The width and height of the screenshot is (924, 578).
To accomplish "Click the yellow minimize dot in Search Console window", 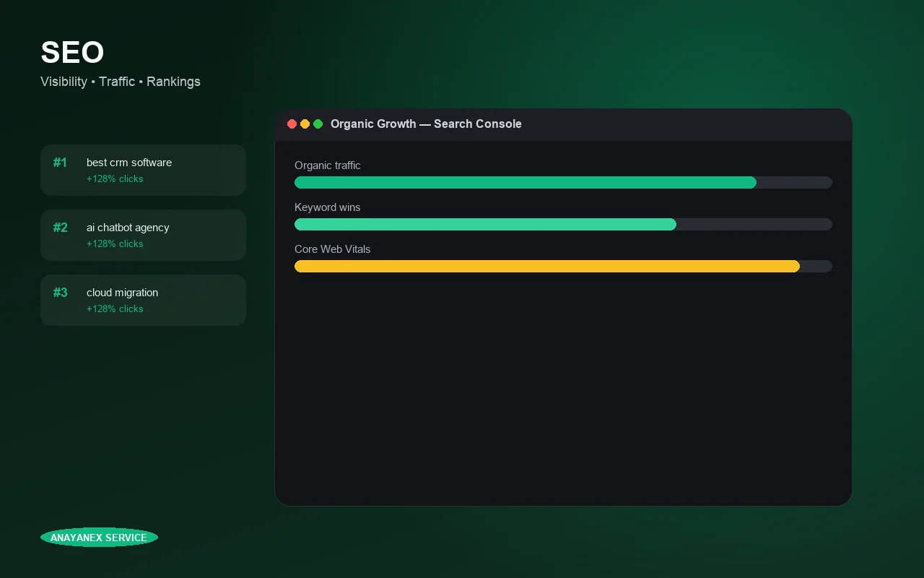I will 305,124.
